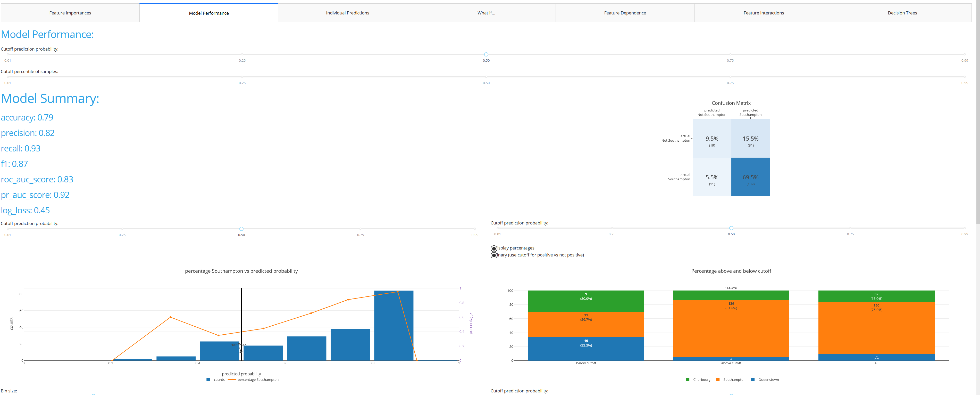Toggle binary cutoff positive option
The height and width of the screenshot is (395, 980).
coord(494,255)
